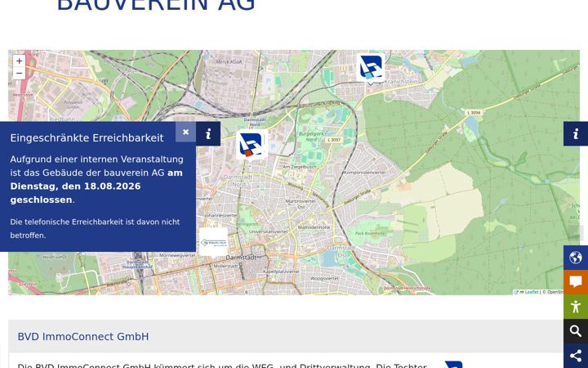Click the 'Merck KGaA' map label
588x368 pixels.
point(229,61)
